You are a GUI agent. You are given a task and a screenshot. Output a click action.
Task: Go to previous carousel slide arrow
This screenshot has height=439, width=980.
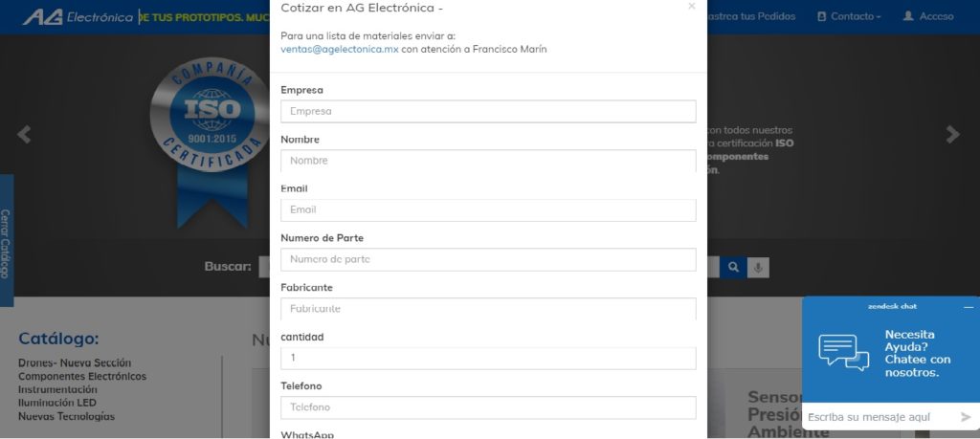click(24, 135)
